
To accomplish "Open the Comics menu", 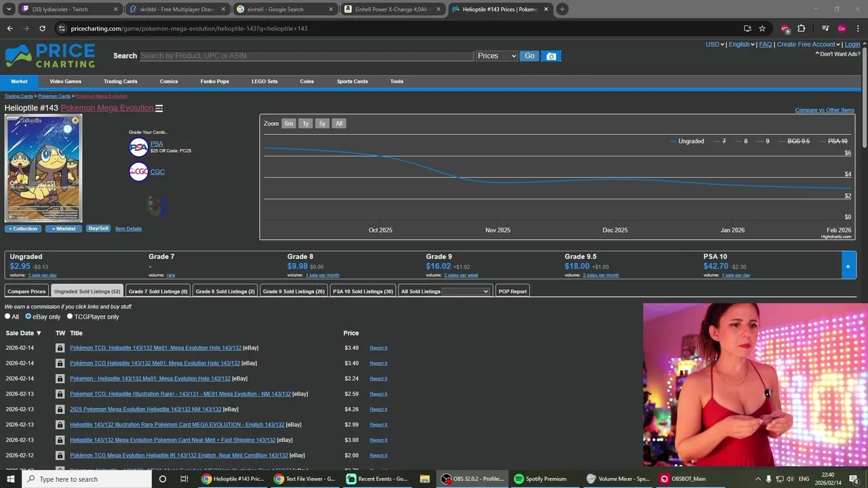I will (169, 81).
